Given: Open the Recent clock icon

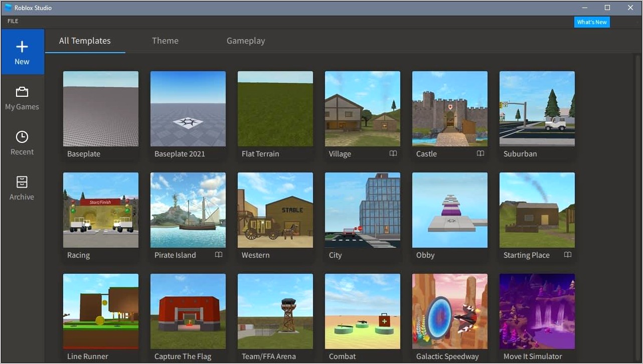Looking at the screenshot, I should pos(22,137).
